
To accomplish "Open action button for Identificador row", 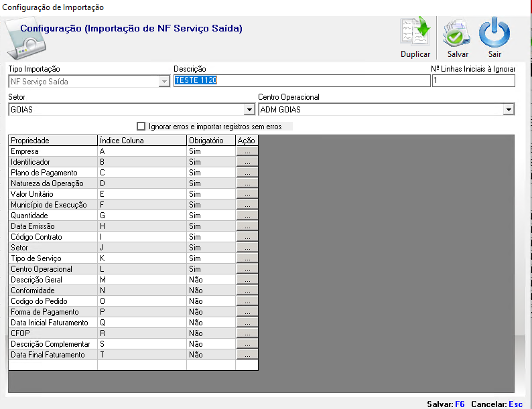I will click(x=247, y=162).
